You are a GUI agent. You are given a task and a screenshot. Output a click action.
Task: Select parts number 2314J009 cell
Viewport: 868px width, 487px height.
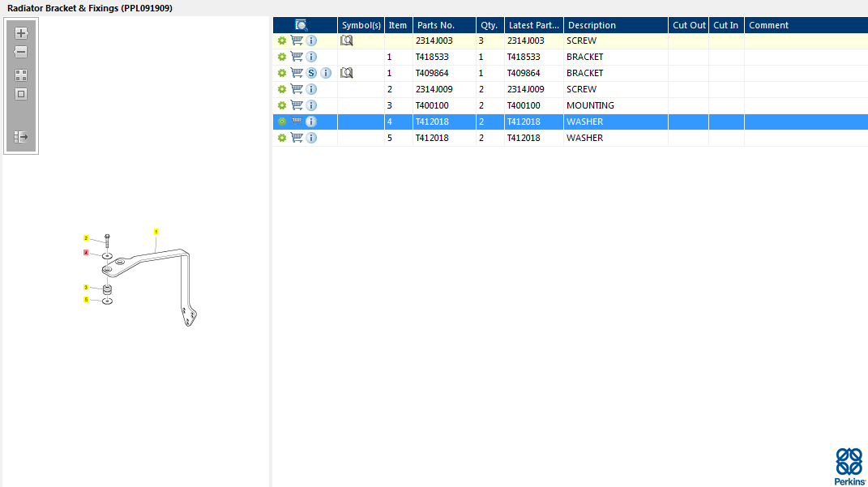coord(444,89)
